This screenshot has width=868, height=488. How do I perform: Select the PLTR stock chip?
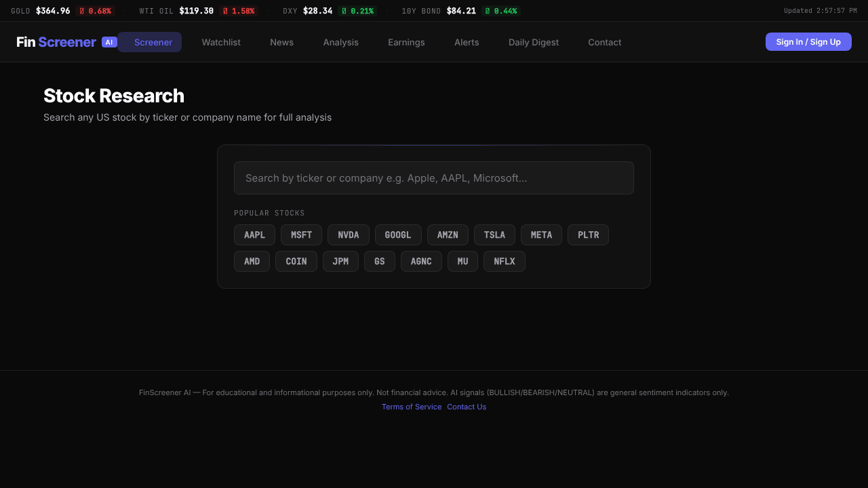point(588,235)
